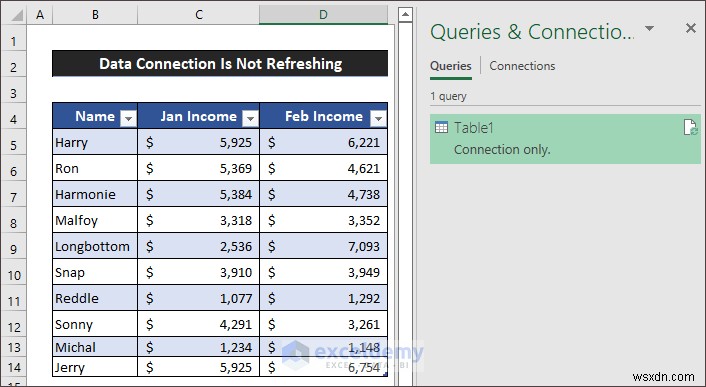The width and height of the screenshot is (706, 387).
Task: Select the cell containing Jerry
Action: (x=95, y=367)
